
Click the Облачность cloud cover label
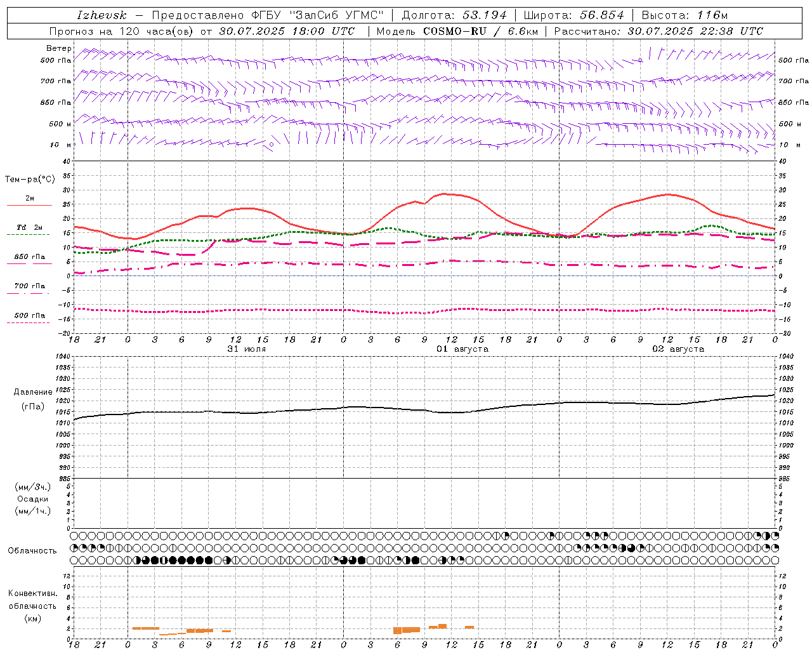[32, 551]
